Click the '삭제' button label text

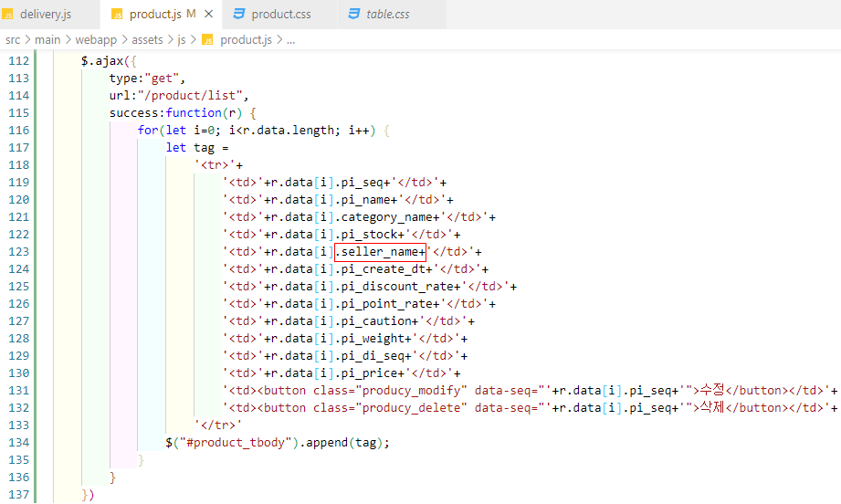click(712, 407)
